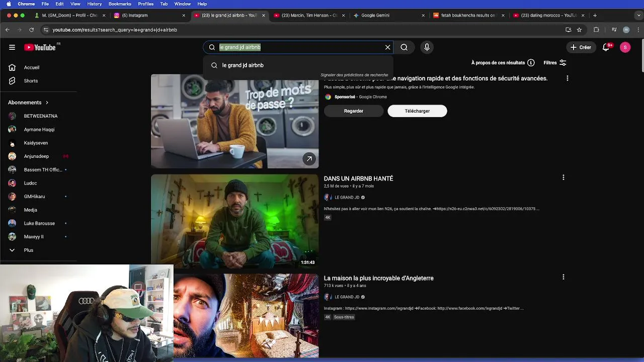Close the Google Gemini tab

tap(423, 16)
